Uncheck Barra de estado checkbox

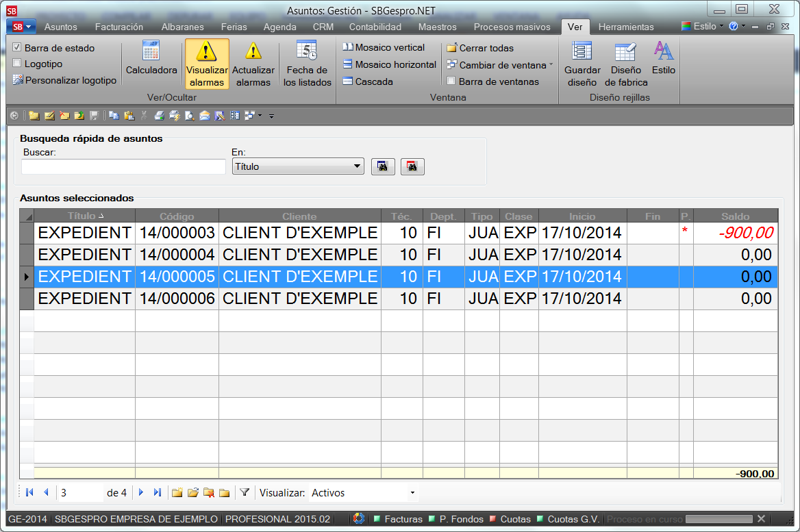coord(18,48)
